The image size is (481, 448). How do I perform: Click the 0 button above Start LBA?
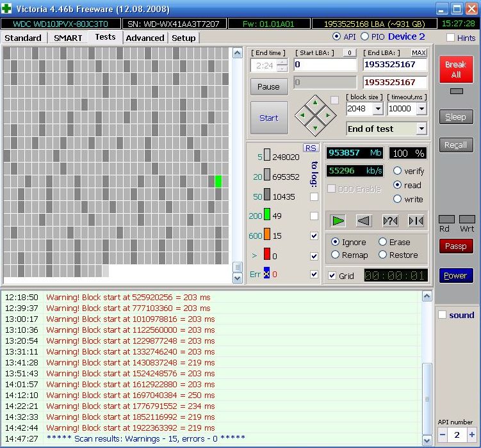350,53
